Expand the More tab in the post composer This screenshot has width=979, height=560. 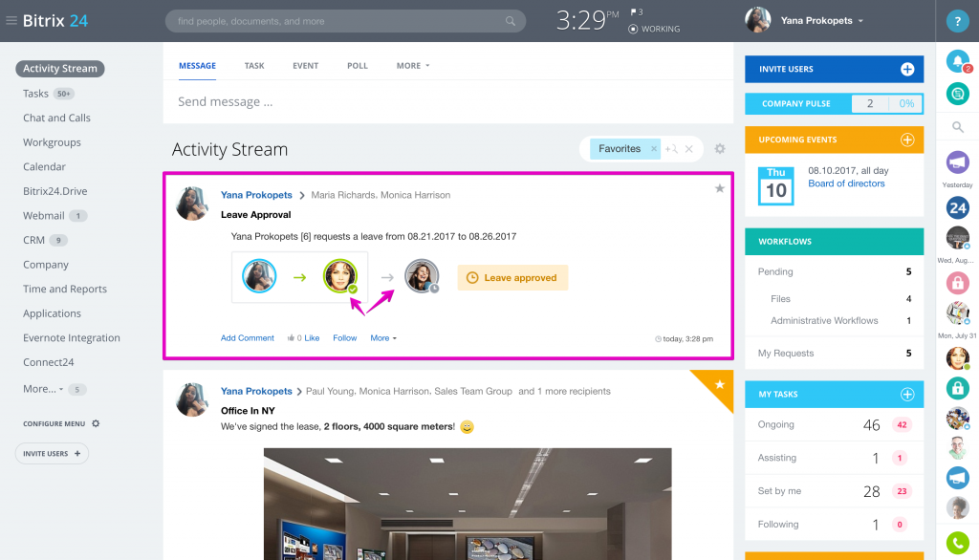tap(413, 66)
